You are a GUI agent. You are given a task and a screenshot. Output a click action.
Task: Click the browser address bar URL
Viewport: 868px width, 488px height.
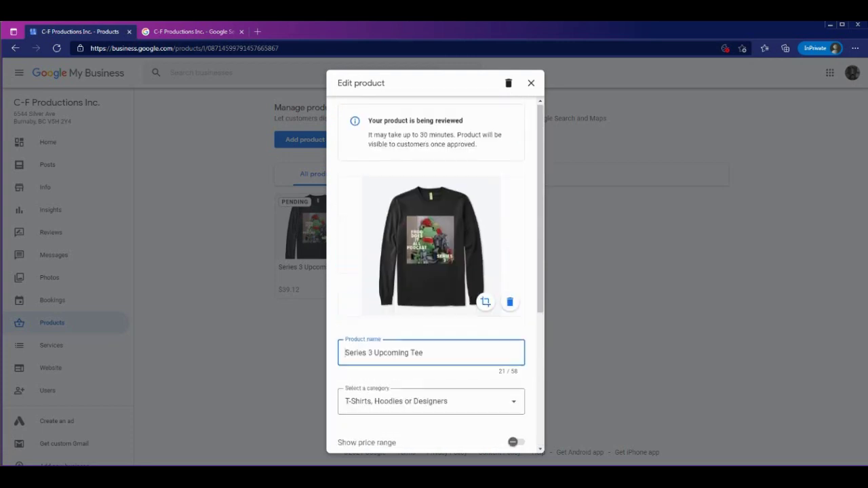[x=184, y=48]
